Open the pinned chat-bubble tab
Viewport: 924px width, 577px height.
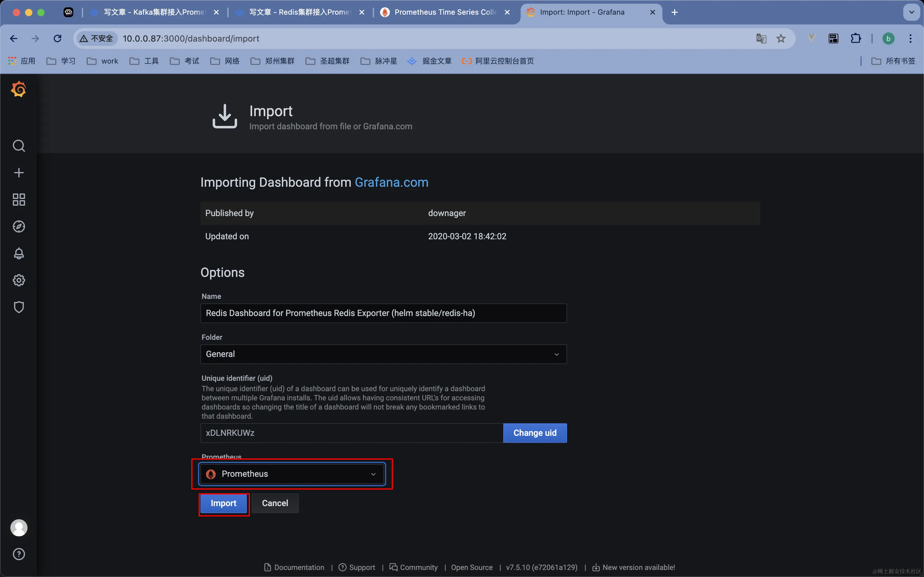[68, 12]
